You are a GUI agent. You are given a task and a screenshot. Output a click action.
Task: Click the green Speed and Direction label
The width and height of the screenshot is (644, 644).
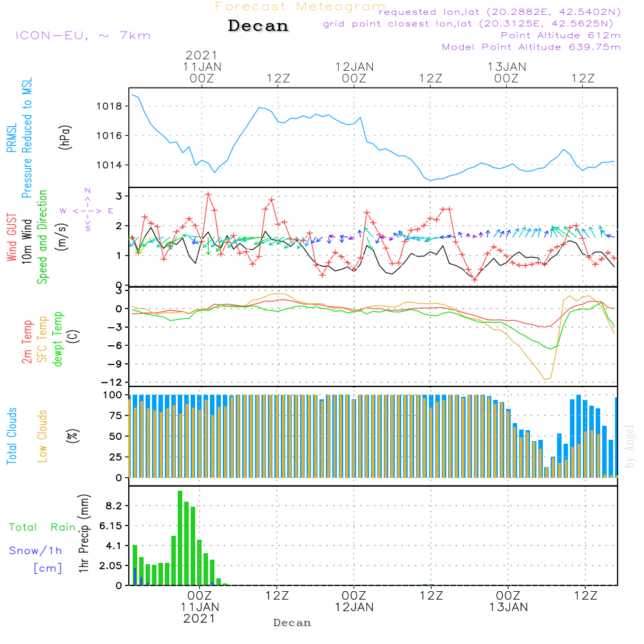click(x=43, y=237)
